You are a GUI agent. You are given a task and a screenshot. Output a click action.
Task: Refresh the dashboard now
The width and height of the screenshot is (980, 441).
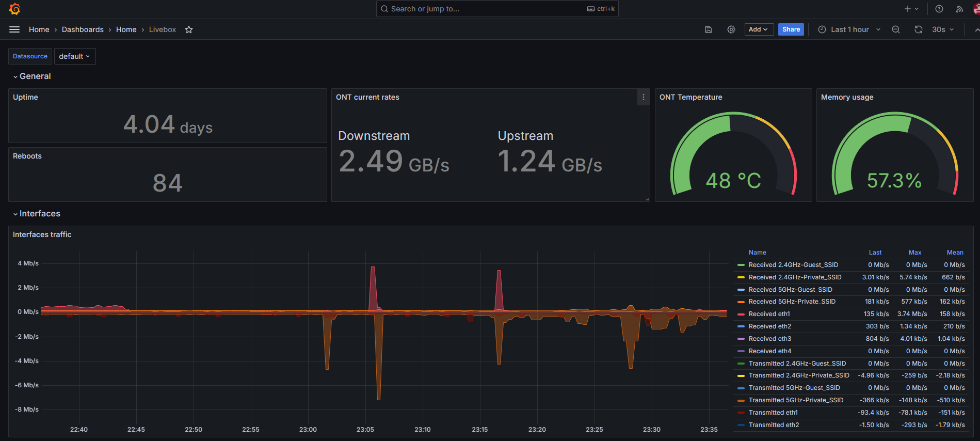919,29
